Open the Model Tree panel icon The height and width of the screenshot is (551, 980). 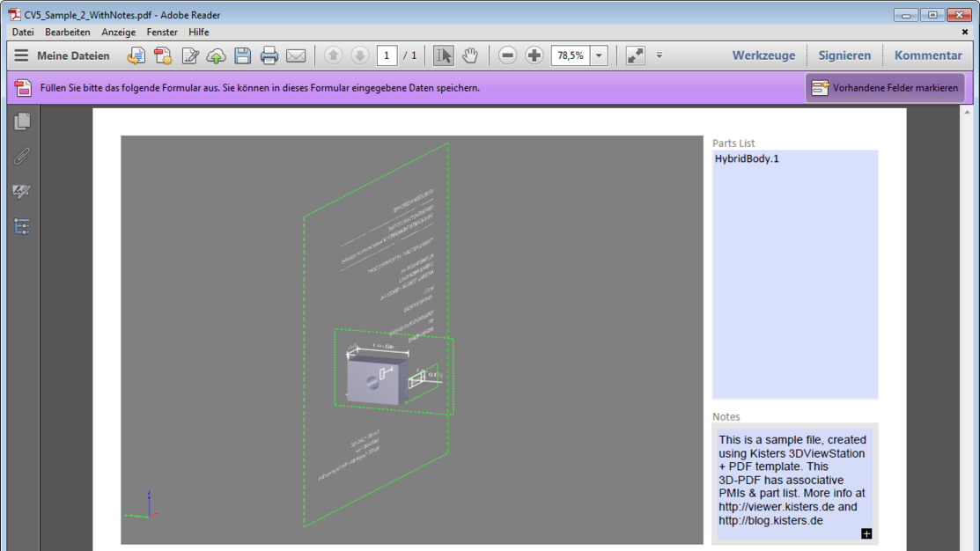click(22, 226)
